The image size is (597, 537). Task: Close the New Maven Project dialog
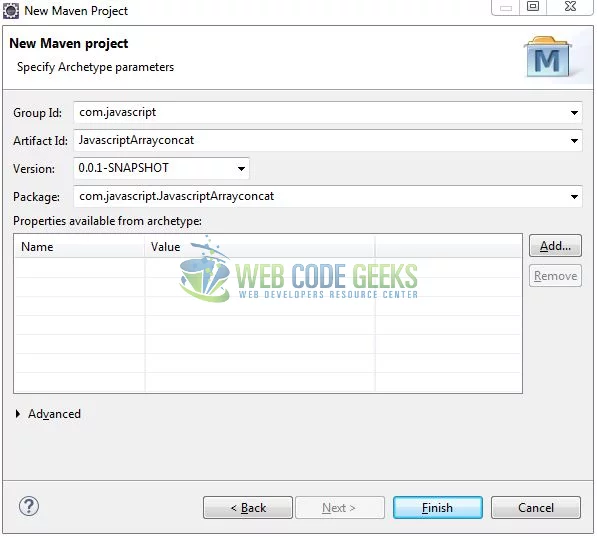(570, 6)
